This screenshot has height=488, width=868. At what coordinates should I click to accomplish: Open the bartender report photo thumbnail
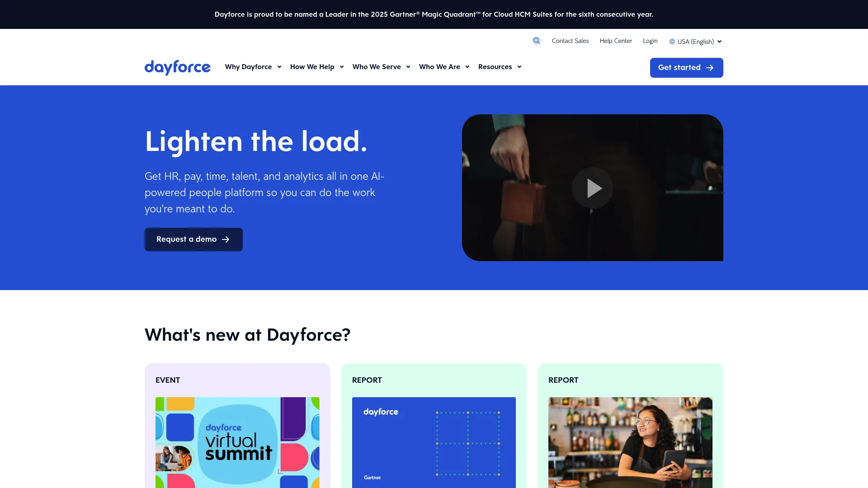click(630, 442)
